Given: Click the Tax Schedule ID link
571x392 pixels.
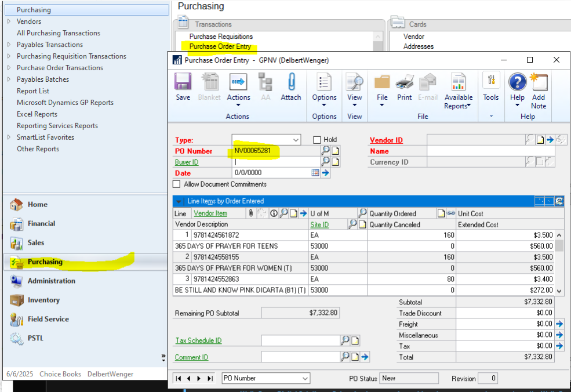Looking at the screenshot, I should [x=198, y=340].
